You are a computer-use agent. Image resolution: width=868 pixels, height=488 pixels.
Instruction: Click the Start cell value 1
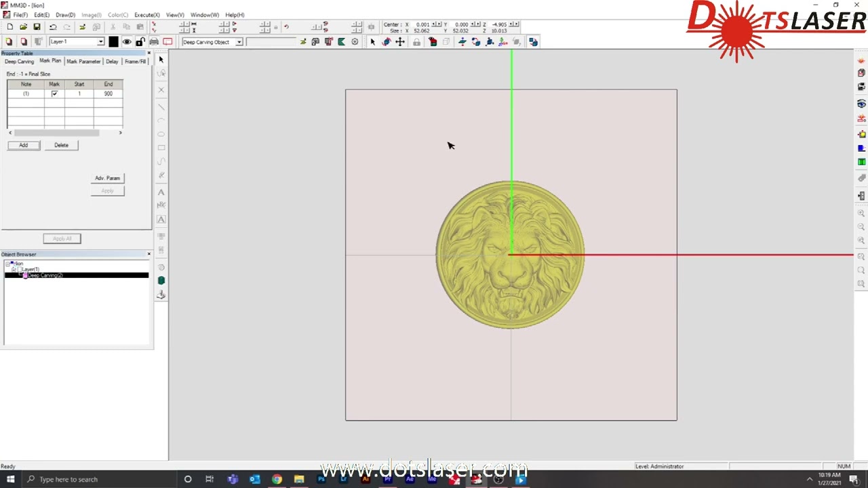tap(79, 94)
